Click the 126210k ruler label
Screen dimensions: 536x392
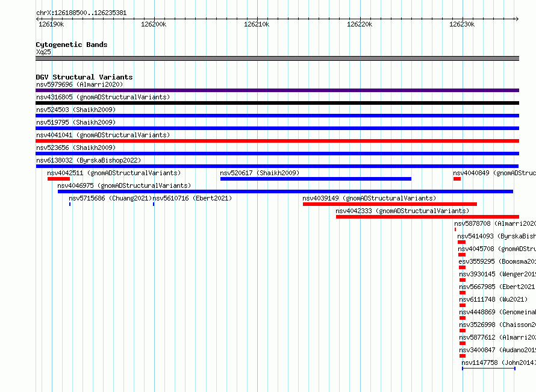coord(257,24)
